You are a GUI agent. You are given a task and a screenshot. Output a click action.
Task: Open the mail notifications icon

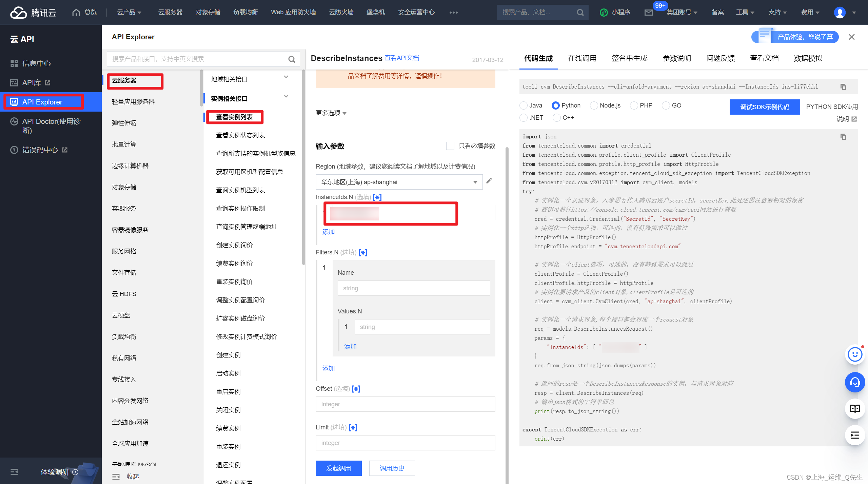[648, 13]
